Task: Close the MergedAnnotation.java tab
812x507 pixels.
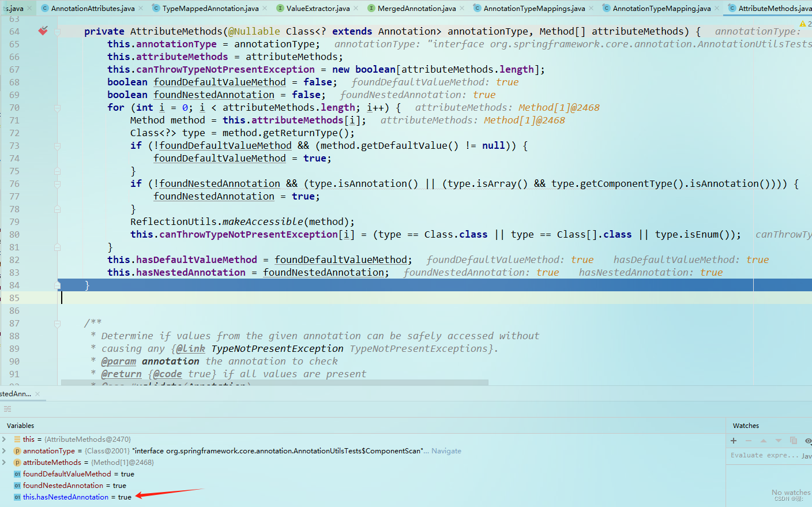Action: [x=462, y=8]
